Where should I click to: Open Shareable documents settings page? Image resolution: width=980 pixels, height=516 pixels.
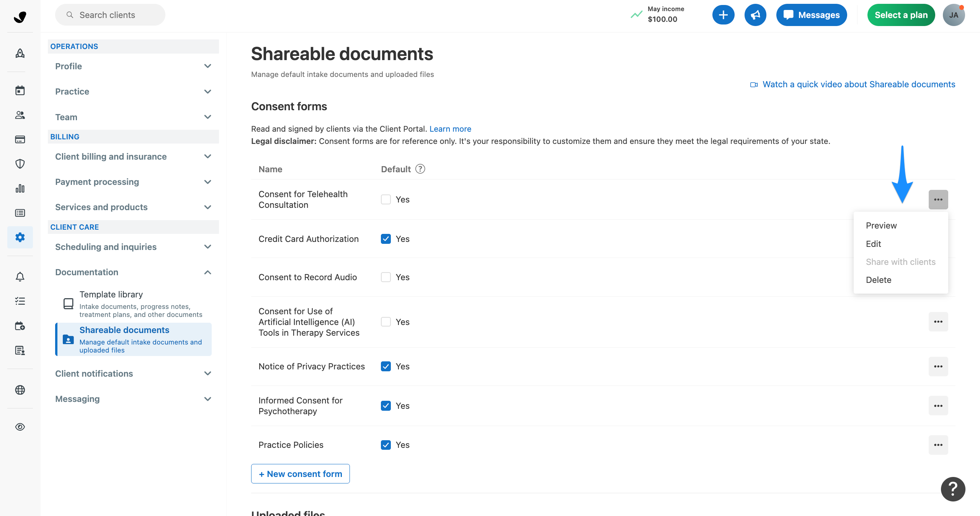[x=133, y=340]
